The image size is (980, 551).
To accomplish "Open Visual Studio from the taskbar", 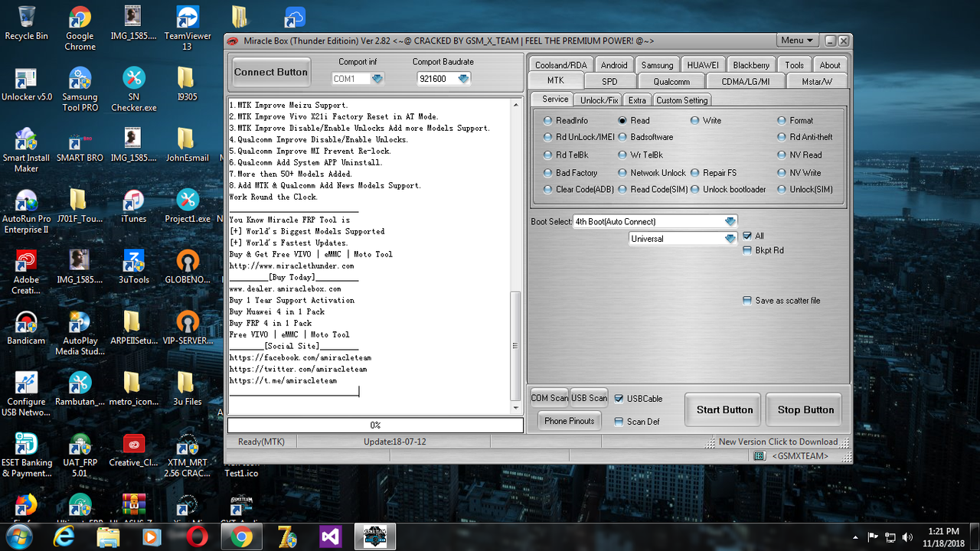I will (x=331, y=538).
